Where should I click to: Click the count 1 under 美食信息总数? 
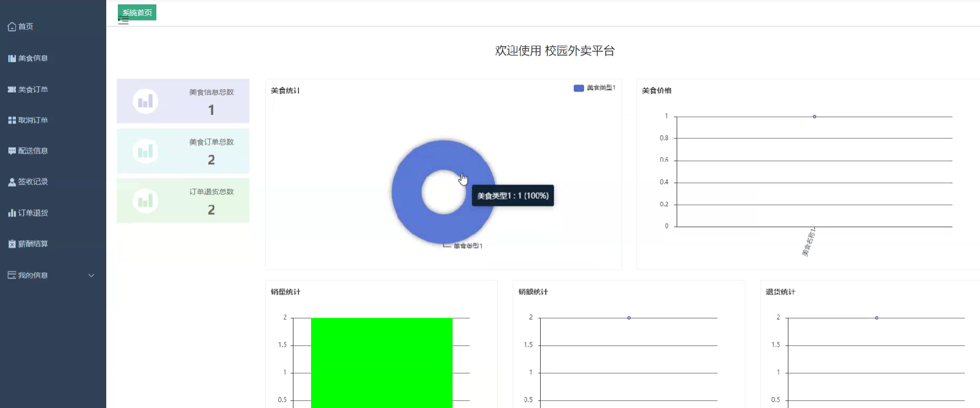211,110
